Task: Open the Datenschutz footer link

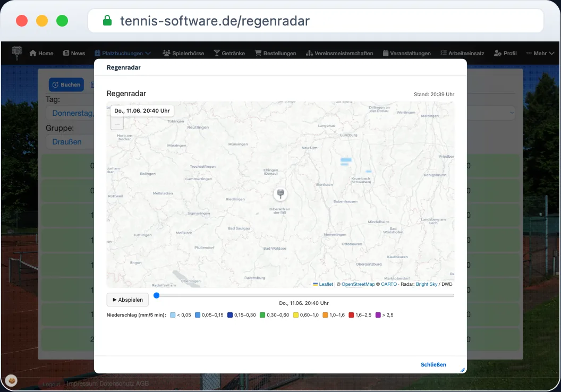Action: [x=117, y=384]
